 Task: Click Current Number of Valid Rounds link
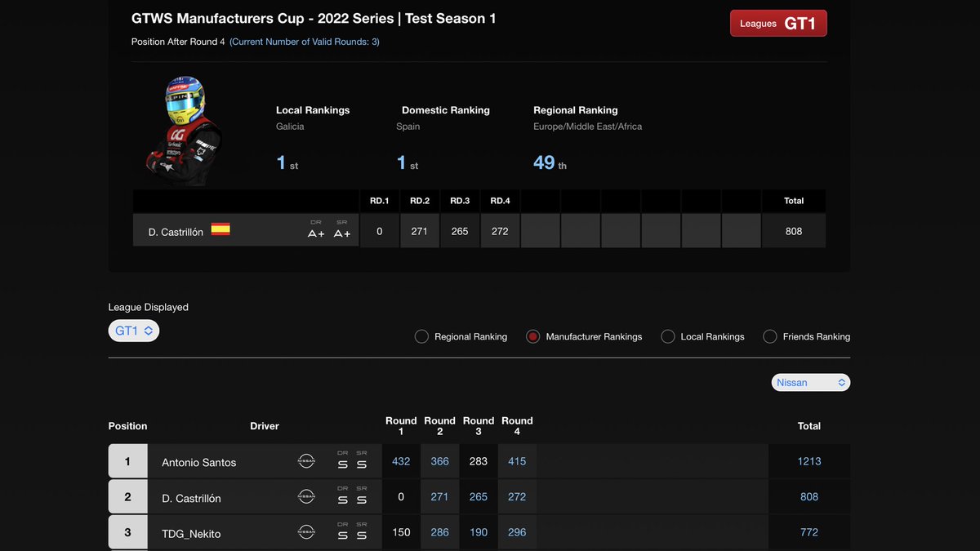(x=304, y=42)
